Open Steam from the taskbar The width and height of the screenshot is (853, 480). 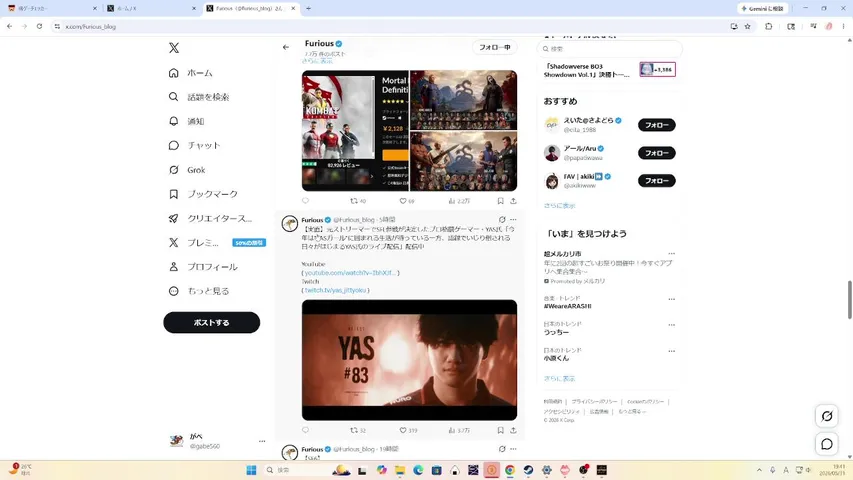tap(528, 470)
